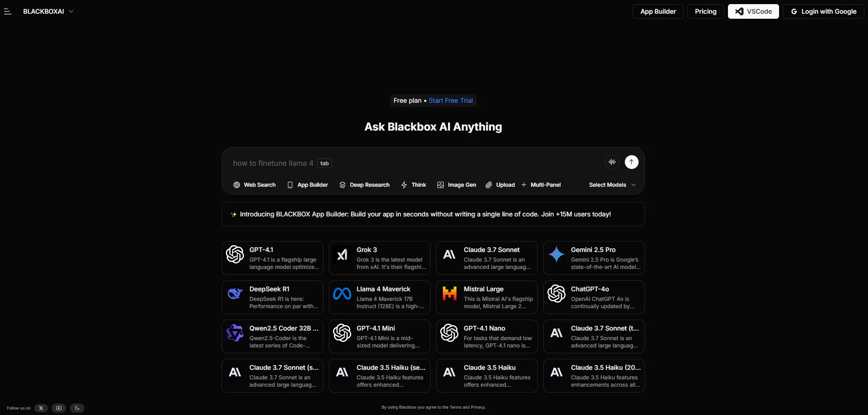Toggle App Builder mode under the prompt
The height and width of the screenshot is (415, 868).
307,185
